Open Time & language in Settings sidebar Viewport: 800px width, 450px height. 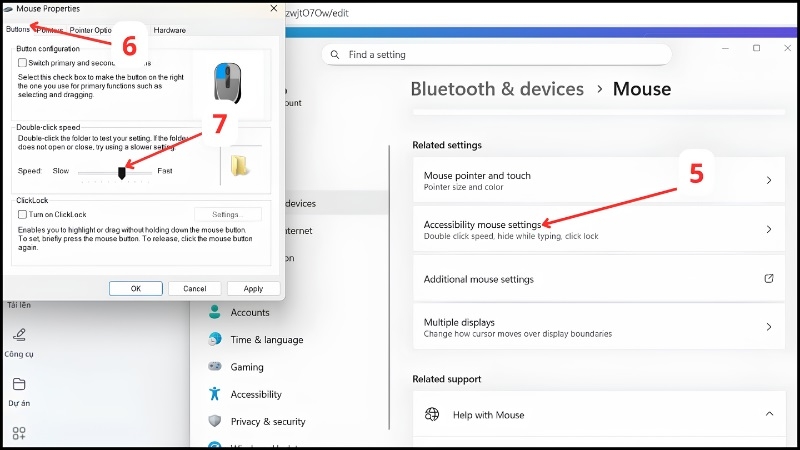coord(267,340)
